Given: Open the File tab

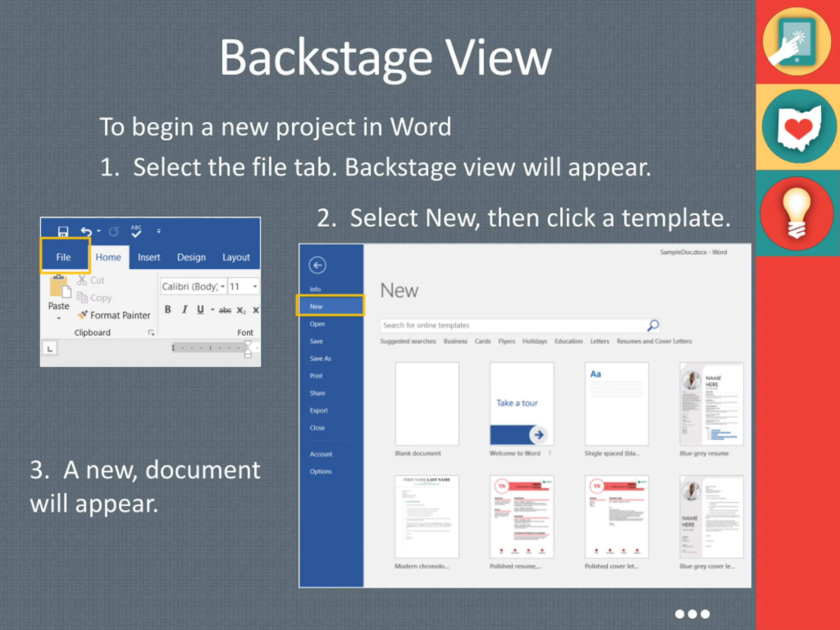Looking at the screenshot, I should pyautogui.click(x=64, y=257).
